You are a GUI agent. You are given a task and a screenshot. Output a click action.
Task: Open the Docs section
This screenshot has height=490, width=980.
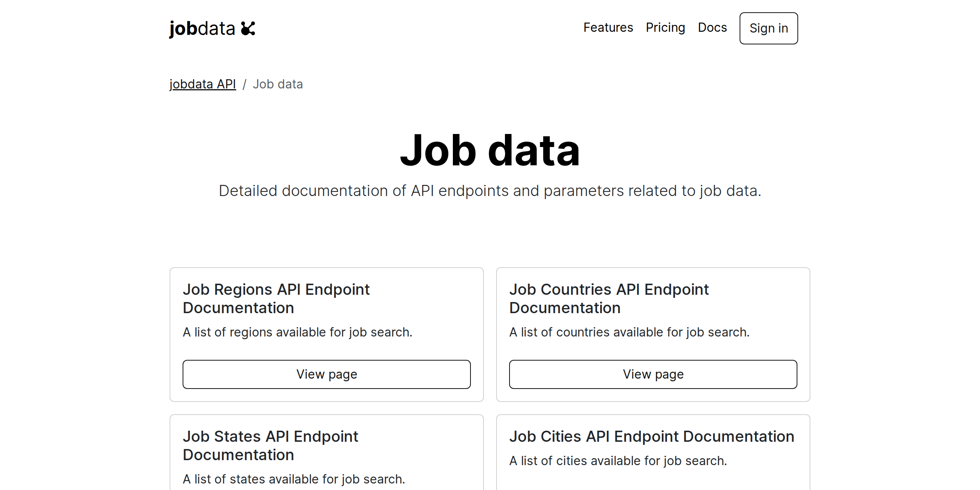(x=712, y=28)
